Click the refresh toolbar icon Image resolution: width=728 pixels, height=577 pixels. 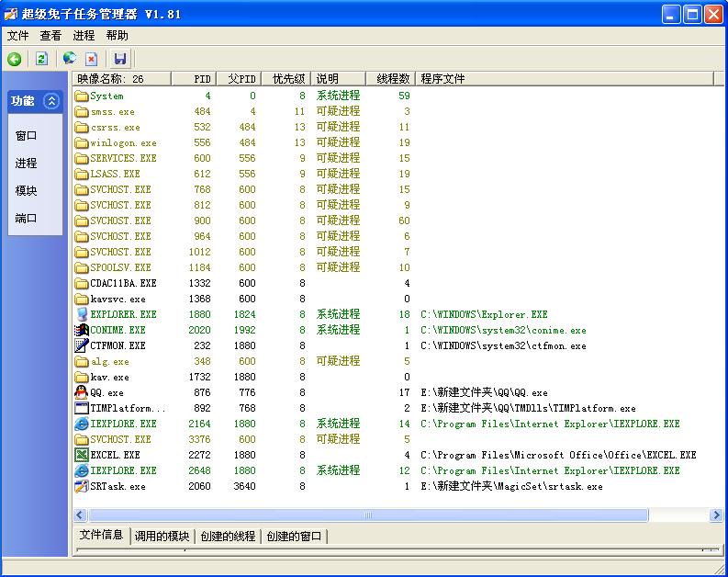pos(42,59)
